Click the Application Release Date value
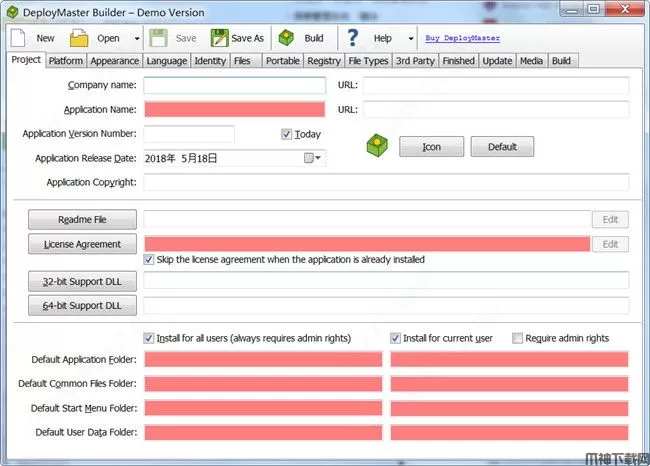 pos(181,158)
